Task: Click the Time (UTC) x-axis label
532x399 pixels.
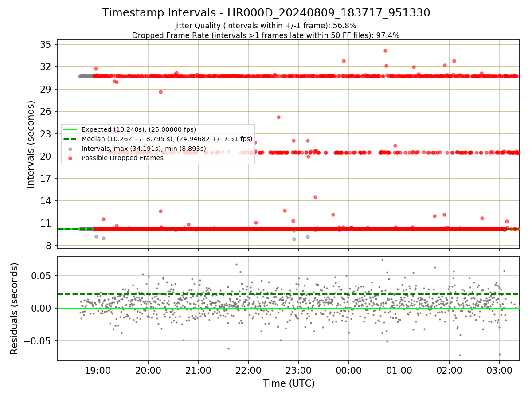Action: [x=289, y=383]
